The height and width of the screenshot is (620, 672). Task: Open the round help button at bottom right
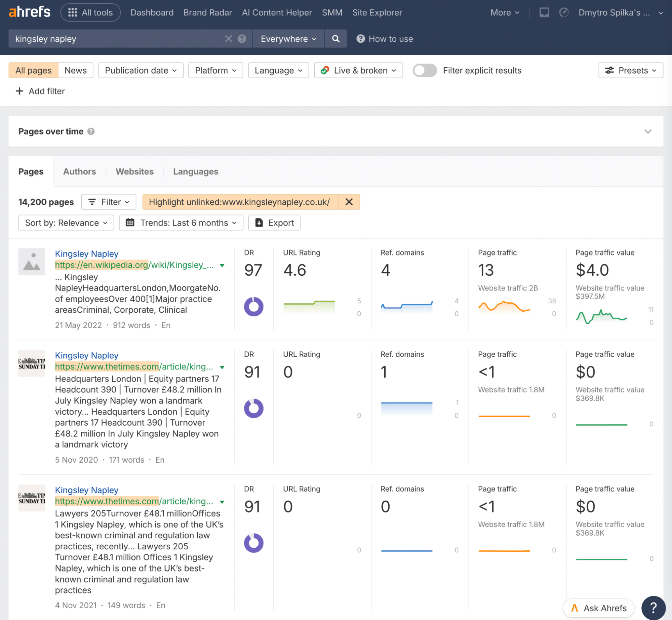tap(653, 608)
